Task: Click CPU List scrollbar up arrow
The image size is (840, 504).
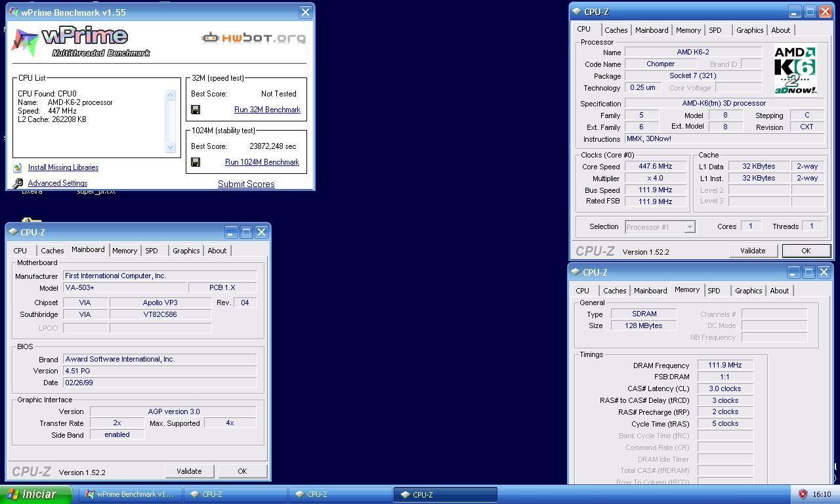Action: pos(171,94)
